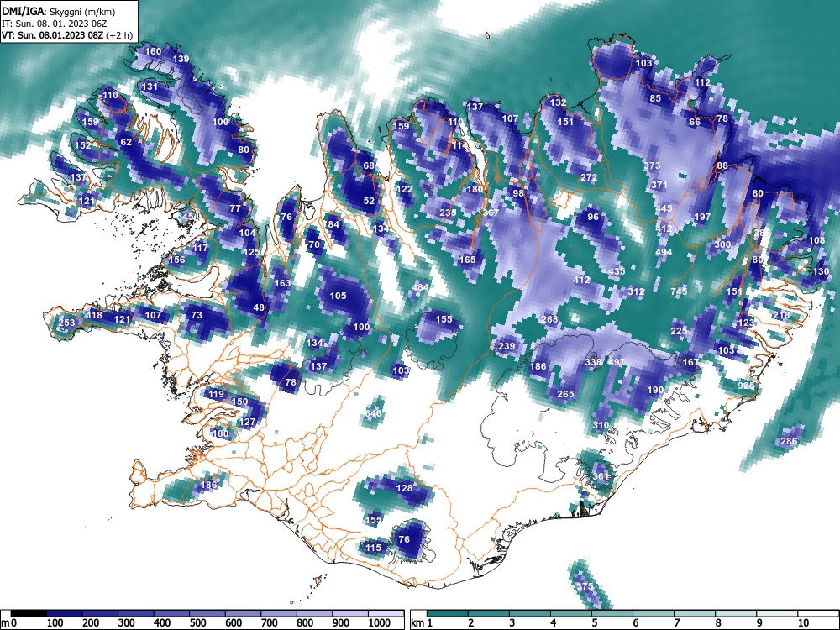Click the visibility value '96' on the map
Image resolution: width=840 pixels, height=630 pixels.
click(x=593, y=217)
